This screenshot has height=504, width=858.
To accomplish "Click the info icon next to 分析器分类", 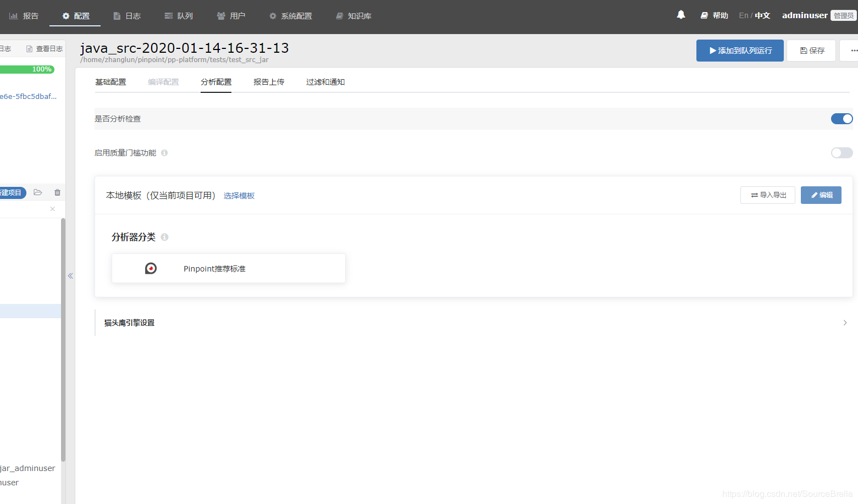I will [x=164, y=237].
